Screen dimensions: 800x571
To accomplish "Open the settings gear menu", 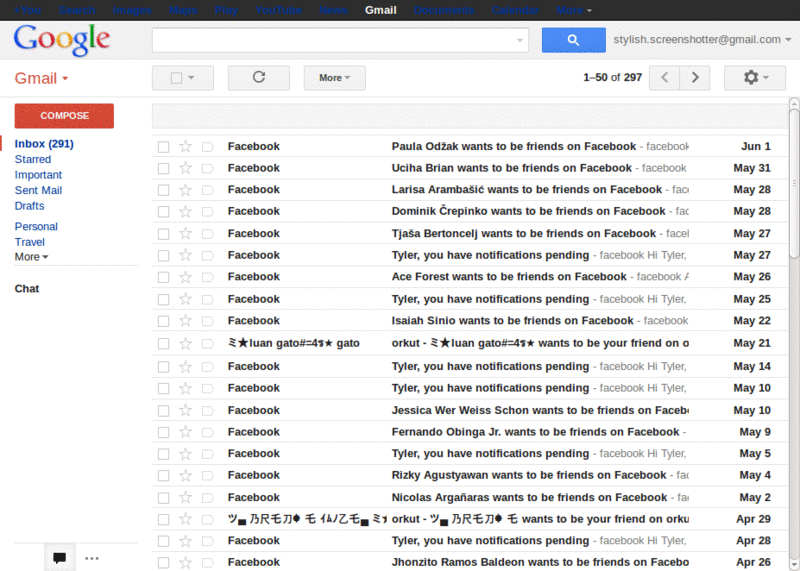I will (x=755, y=78).
